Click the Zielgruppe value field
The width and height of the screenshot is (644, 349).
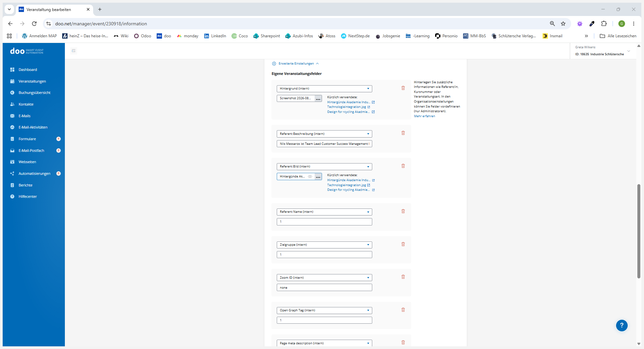click(324, 255)
